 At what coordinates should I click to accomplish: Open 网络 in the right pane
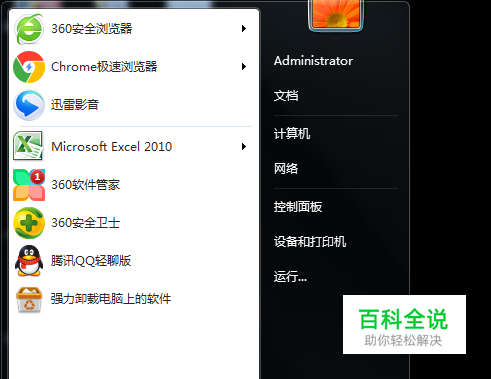tap(286, 169)
